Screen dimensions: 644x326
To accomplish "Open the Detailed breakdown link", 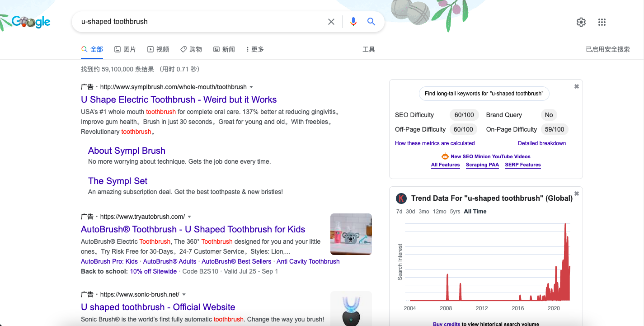I will 542,143.
